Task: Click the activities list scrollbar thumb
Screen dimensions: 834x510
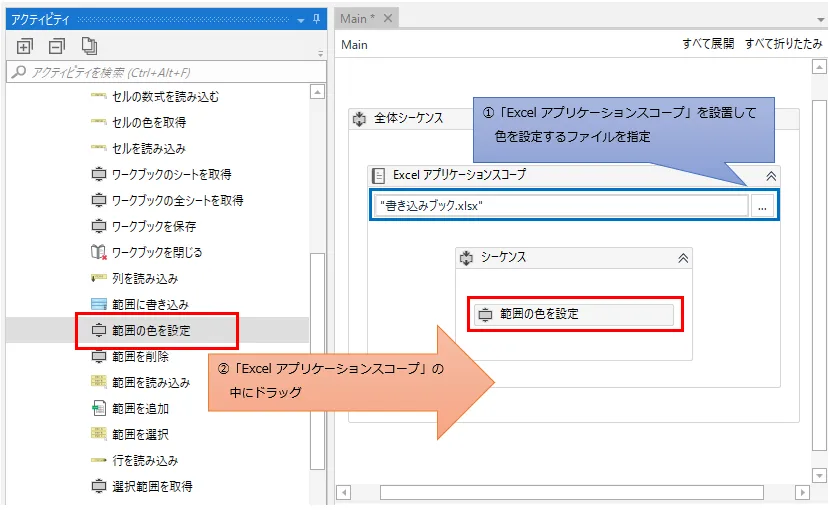Action: [317, 361]
